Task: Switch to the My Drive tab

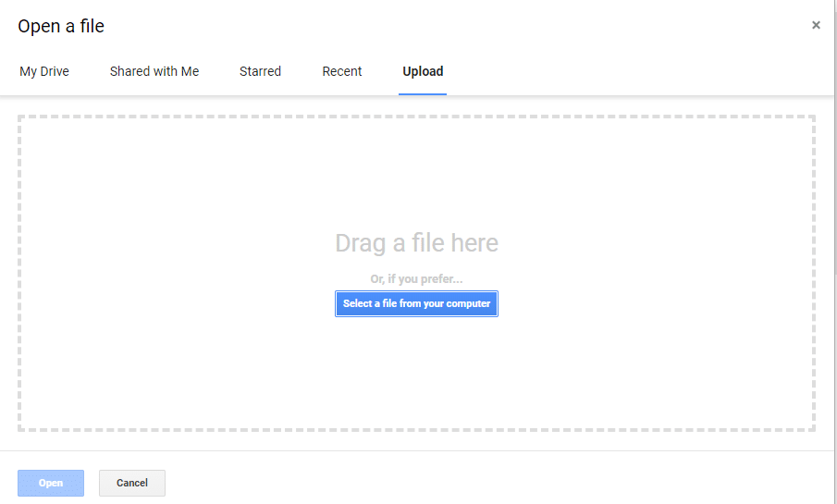Action: click(44, 71)
